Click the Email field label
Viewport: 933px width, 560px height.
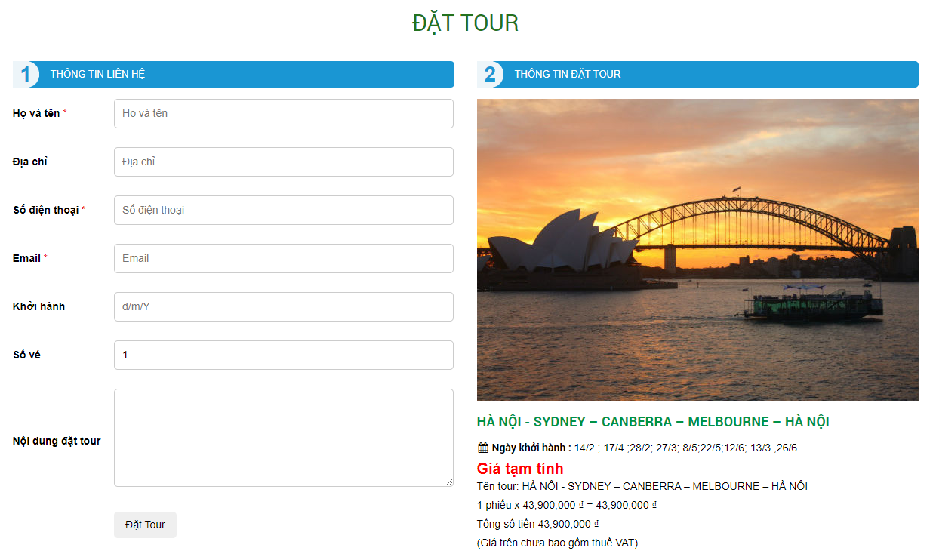pyautogui.click(x=30, y=258)
